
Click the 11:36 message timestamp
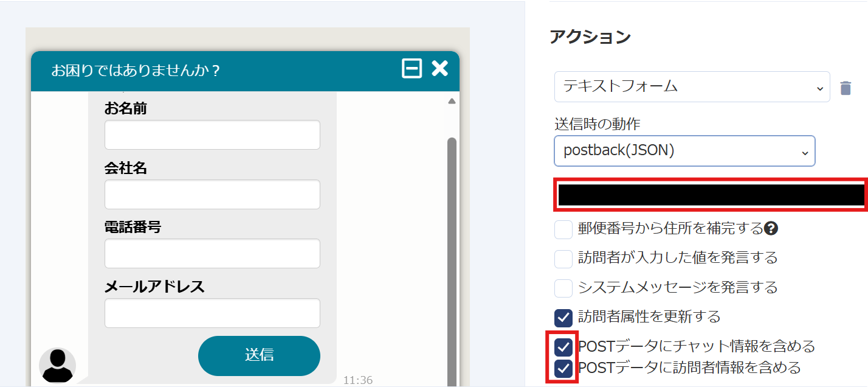click(x=358, y=380)
